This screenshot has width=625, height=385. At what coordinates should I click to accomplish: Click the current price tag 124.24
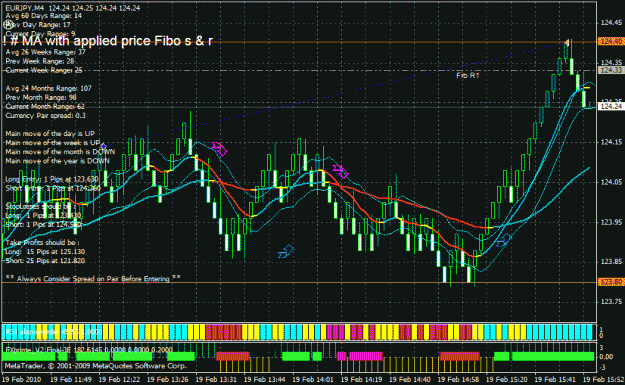click(x=611, y=106)
